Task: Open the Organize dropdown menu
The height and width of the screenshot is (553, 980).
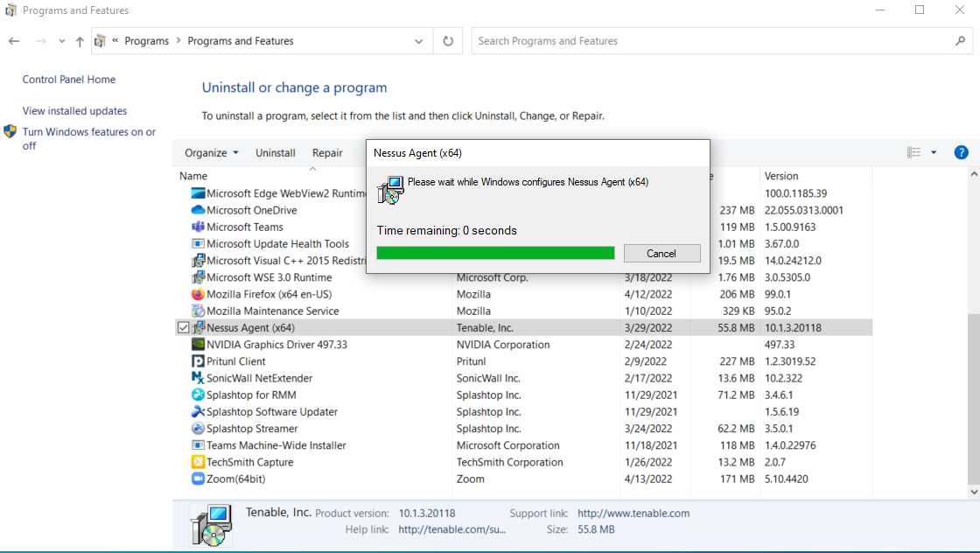Action: 210,152
